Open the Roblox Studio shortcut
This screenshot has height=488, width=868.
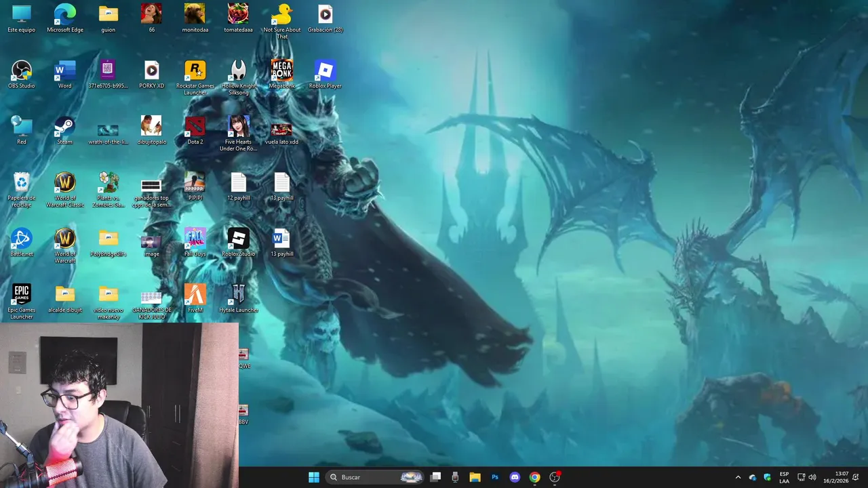click(238, 243)
